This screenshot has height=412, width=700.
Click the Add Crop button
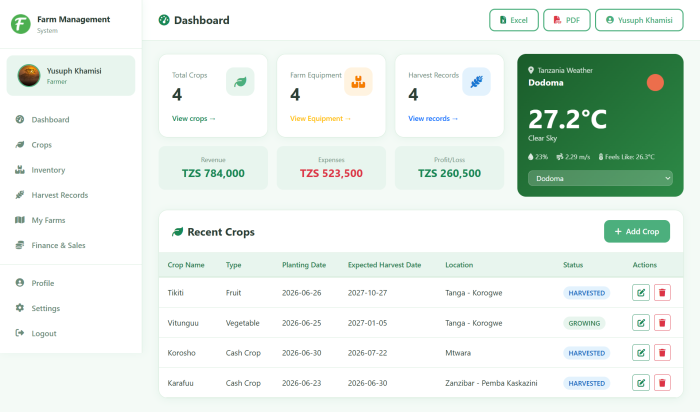tap(637, 231)
